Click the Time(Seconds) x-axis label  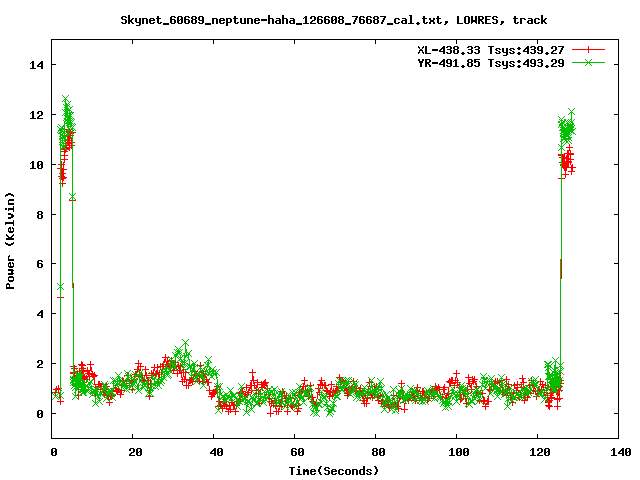click(x=333, y=471)
